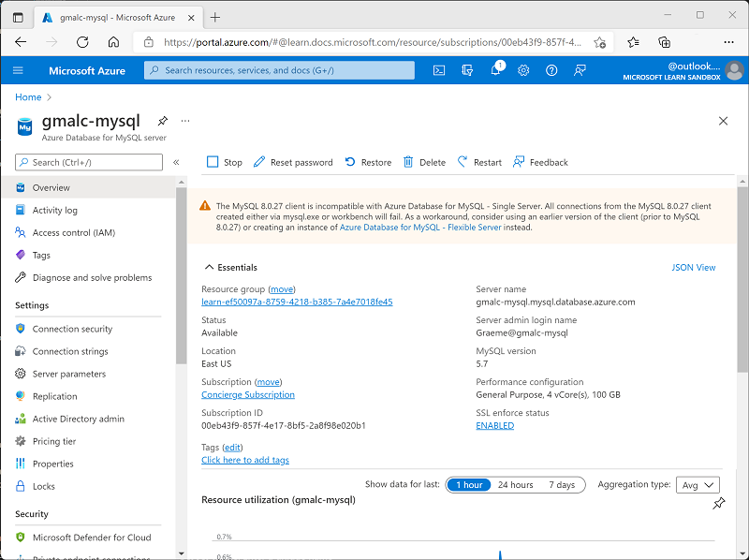Screen dimensions: 749x560
Task: Open the Azure portal hamburger menu
Action: [x=18, y=71]
